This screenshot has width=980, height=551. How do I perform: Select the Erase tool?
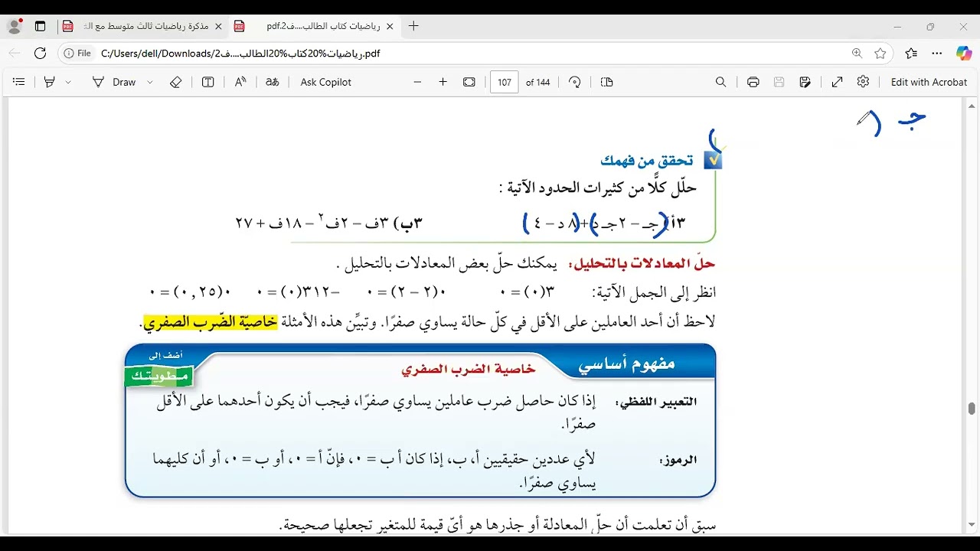(175, 82)
